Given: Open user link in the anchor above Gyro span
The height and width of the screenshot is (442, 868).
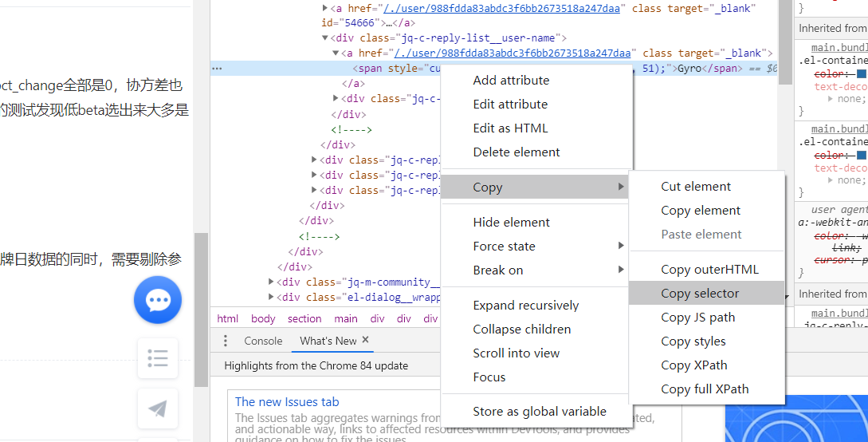Looking at the screenshot, I should point(512,53).
